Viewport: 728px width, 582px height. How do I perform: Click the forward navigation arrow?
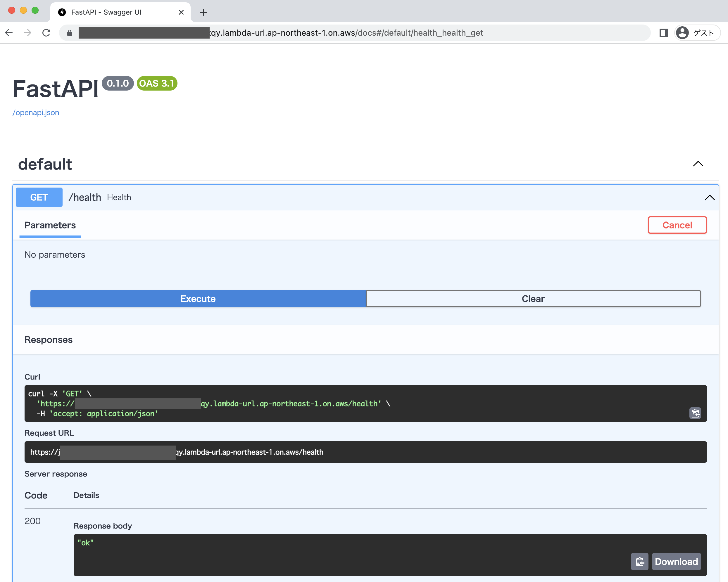pos(27,32)
